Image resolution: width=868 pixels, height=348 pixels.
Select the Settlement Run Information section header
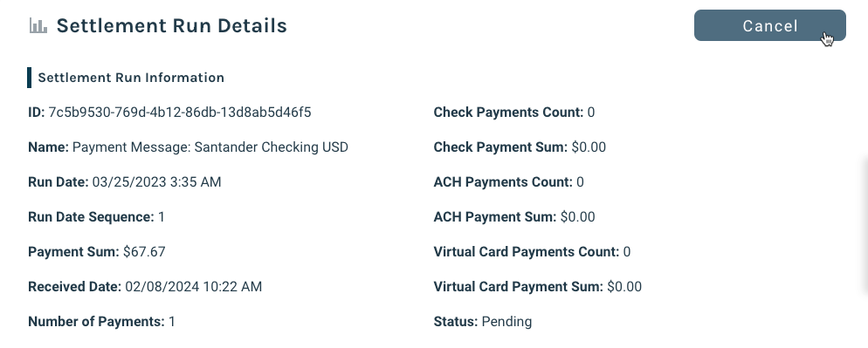(x=131, y=78)
